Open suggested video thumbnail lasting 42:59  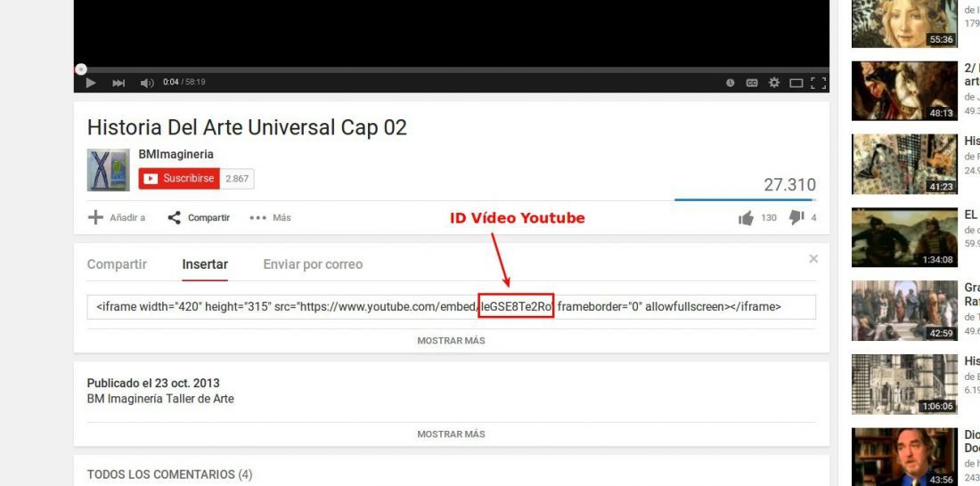(904, 311)
